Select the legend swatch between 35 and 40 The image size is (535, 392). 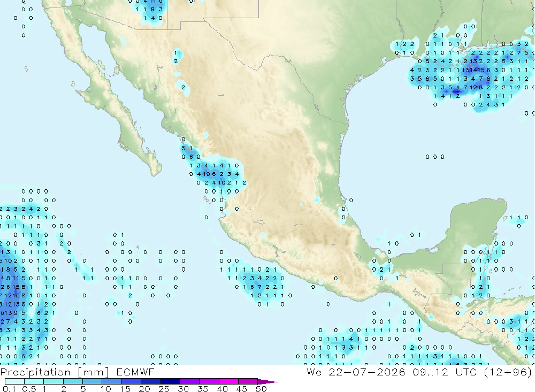click(209, 381)
